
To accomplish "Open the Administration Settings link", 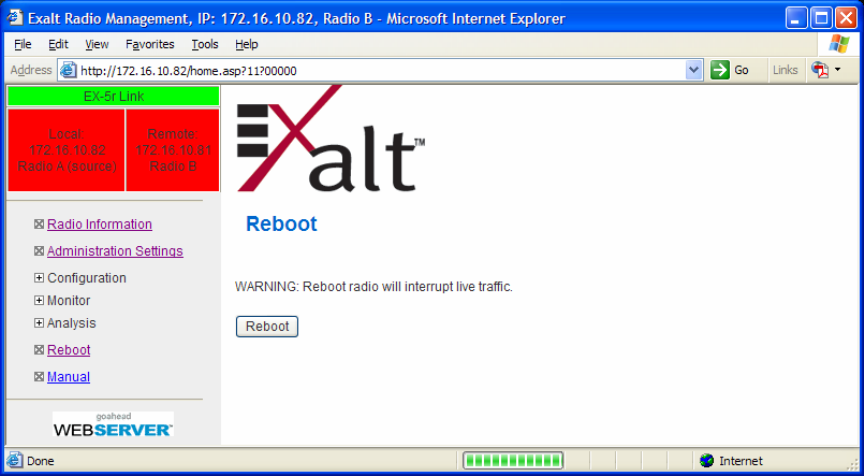I will [115, 251].
